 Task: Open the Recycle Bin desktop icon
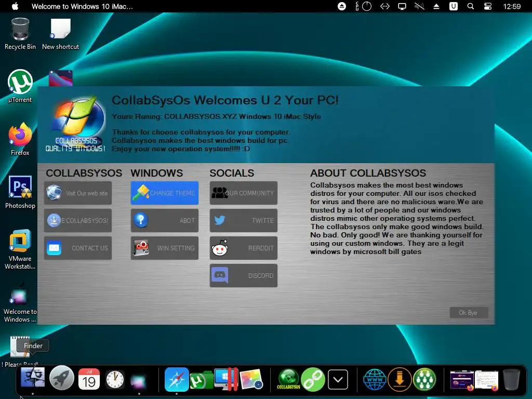pyautogui.click(x=20, y=34)
